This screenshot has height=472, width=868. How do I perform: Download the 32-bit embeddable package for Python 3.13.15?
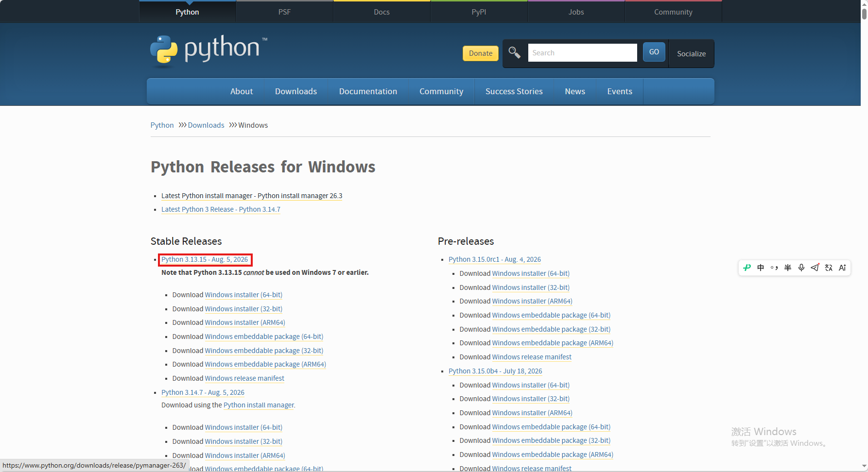click(264, 351)
